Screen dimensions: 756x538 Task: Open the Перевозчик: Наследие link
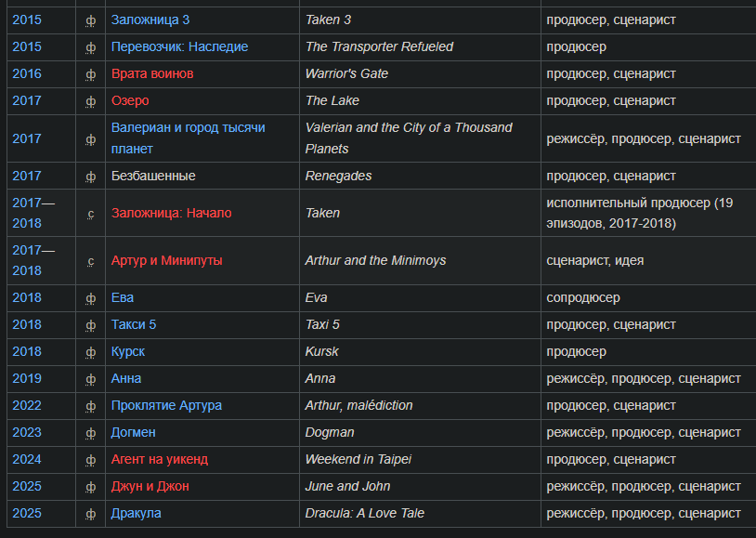pyautogui.click(x=179, y=46)
